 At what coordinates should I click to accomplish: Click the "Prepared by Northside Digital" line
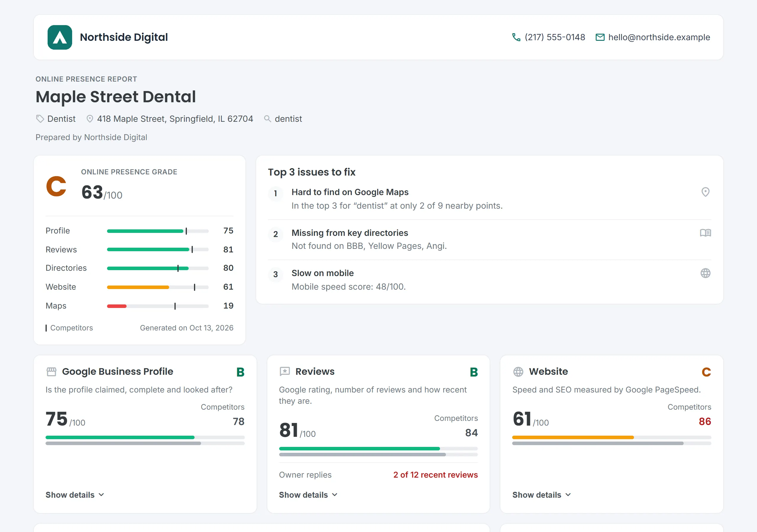click(91, 137)
